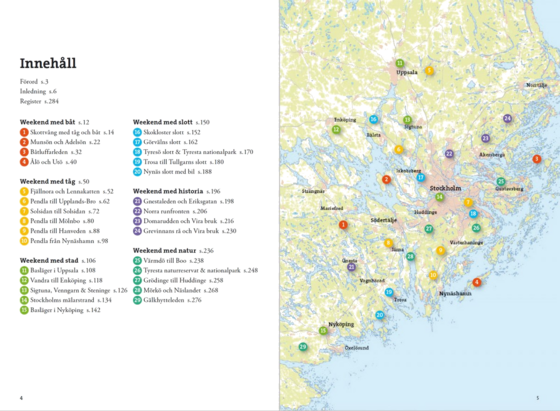Select purple map marker 22
560x411 pixels.
tap(449, 154)
